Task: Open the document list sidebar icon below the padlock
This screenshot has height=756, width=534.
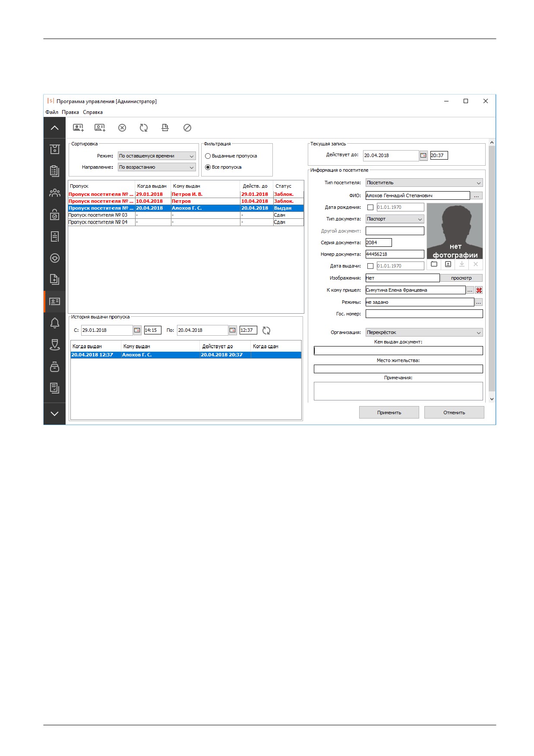Action: coord(54,236)
